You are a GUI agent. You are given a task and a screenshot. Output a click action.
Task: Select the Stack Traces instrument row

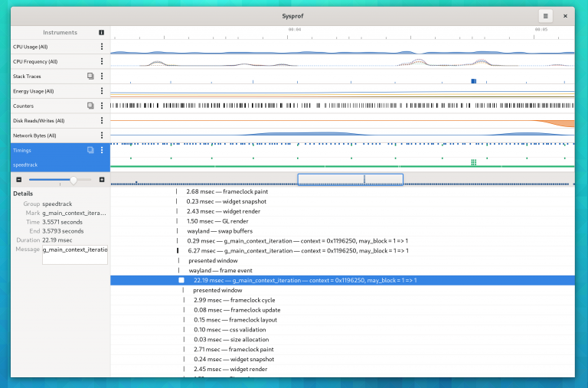coord(46,76)
